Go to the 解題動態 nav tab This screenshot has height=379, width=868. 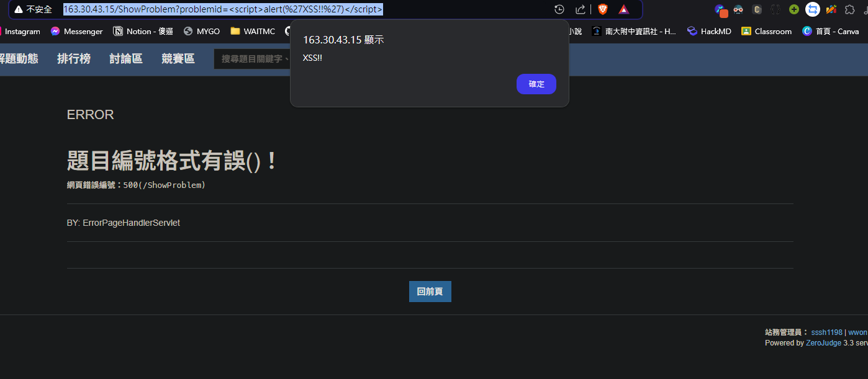[x=19, y=59]
